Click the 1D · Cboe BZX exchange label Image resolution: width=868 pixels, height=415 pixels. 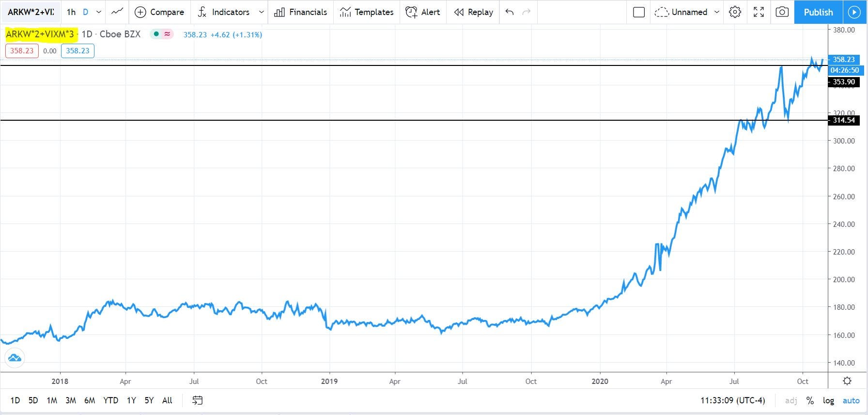[111, 34]
